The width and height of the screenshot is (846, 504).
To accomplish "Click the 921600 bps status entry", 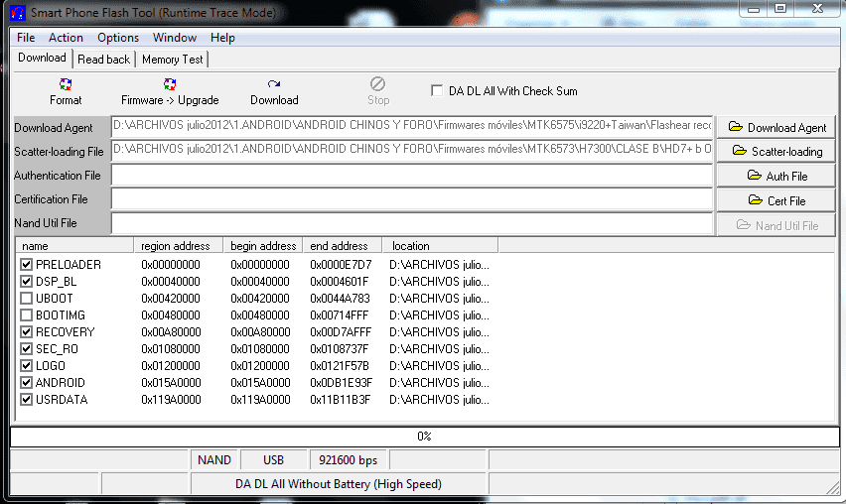I will pos(348,459).
